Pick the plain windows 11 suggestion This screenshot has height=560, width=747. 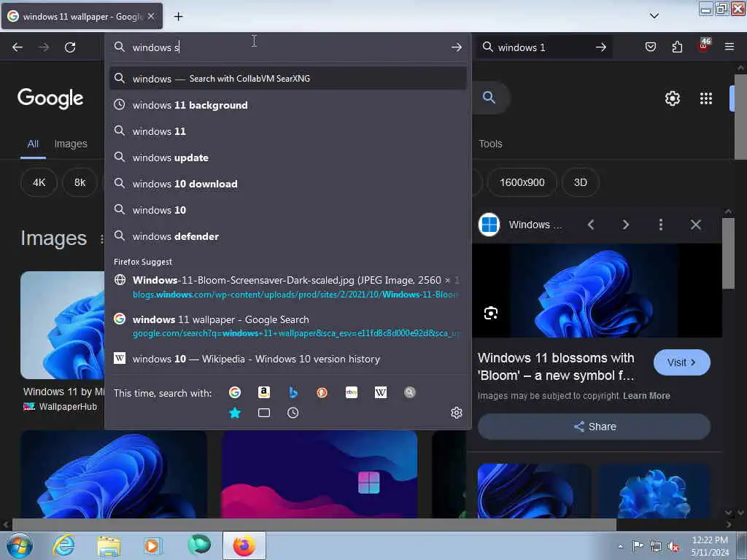coord(287,131)
